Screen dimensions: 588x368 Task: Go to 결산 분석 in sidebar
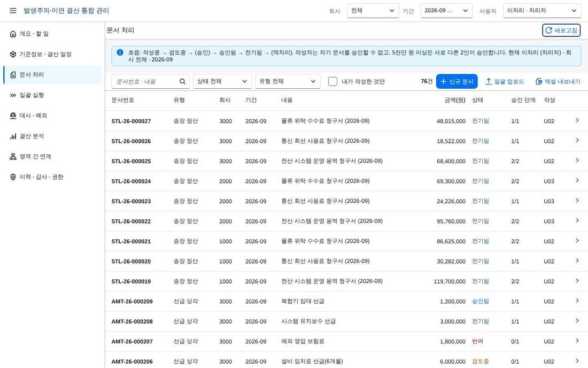pyautogui.click(x=52, y=136)
